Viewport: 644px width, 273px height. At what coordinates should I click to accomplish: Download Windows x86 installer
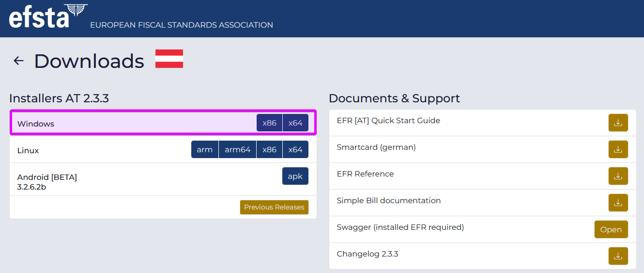tap(270, 123)
